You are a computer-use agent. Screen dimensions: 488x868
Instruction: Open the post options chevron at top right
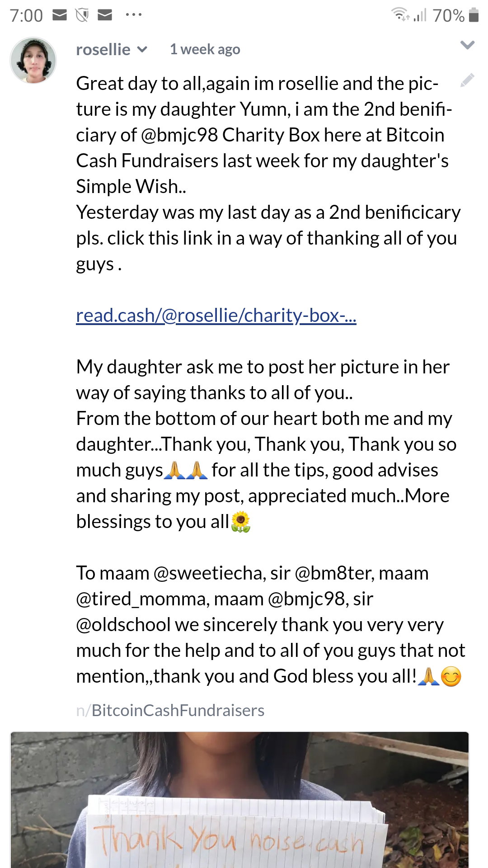(x=467, y=45)
